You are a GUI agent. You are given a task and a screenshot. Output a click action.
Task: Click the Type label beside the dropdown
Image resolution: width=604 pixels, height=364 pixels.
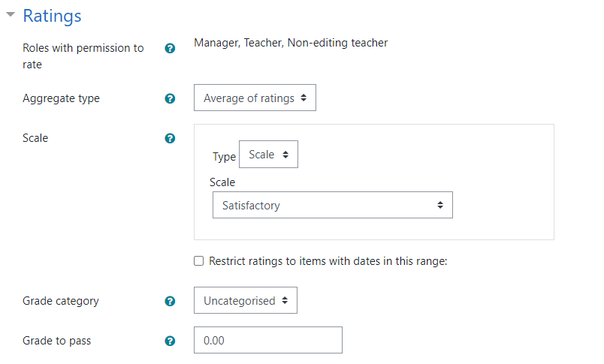coord(224,157)
